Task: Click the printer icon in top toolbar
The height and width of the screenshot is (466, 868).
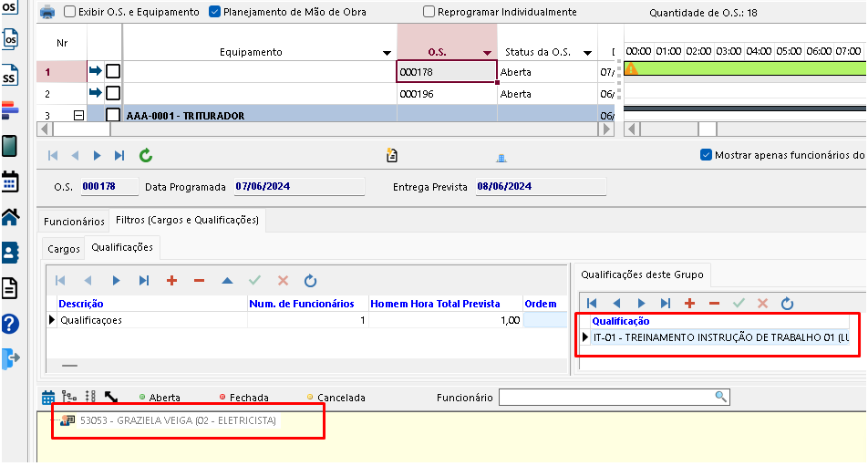Action: click(x=46, y=12)
